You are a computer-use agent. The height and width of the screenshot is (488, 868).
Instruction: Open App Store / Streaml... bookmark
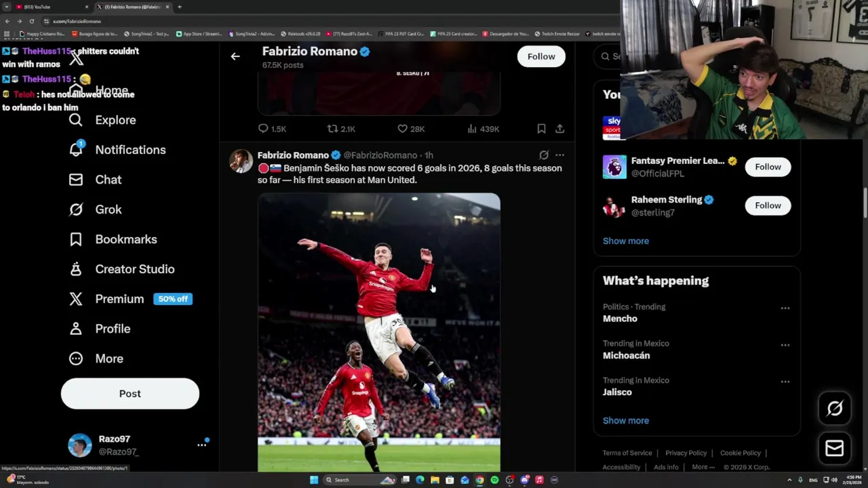pos(199,33)
